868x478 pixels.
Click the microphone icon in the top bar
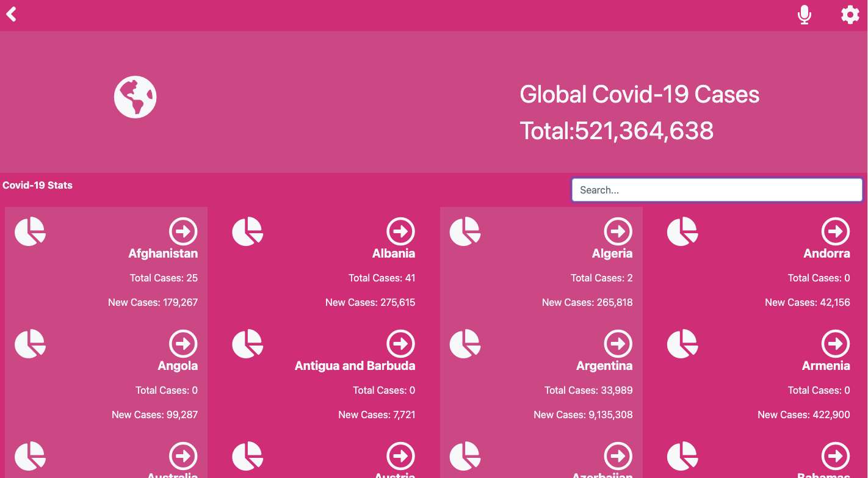pyautogui.click(x=804, y=15)
